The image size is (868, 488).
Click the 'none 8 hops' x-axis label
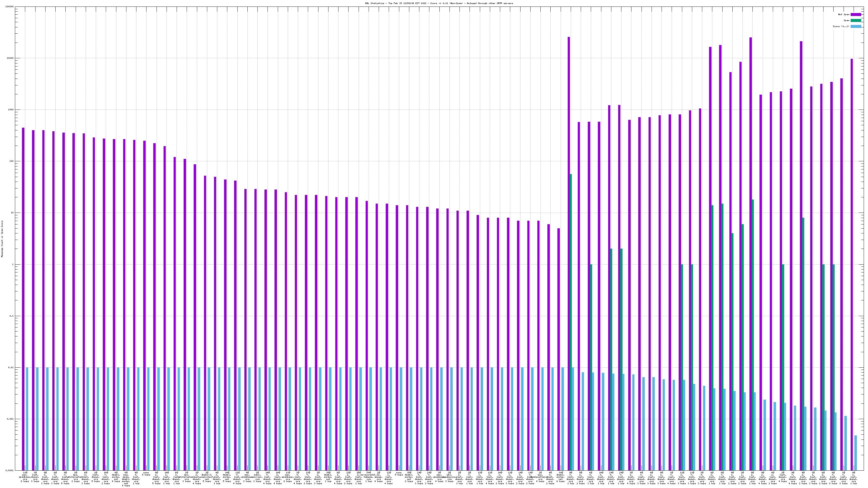point(146,474)
